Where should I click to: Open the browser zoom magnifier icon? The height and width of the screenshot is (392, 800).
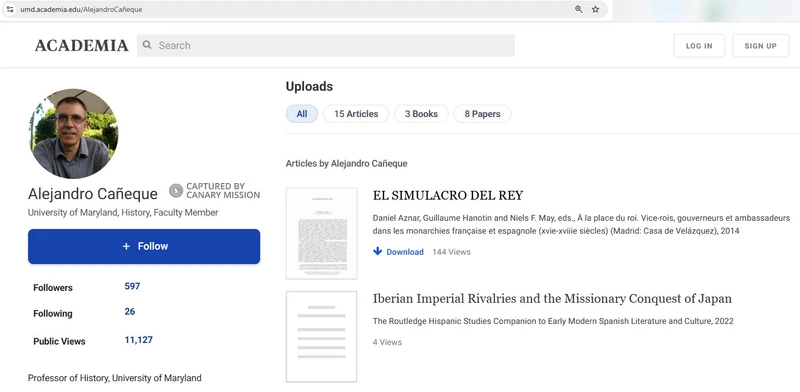point(579,9)
